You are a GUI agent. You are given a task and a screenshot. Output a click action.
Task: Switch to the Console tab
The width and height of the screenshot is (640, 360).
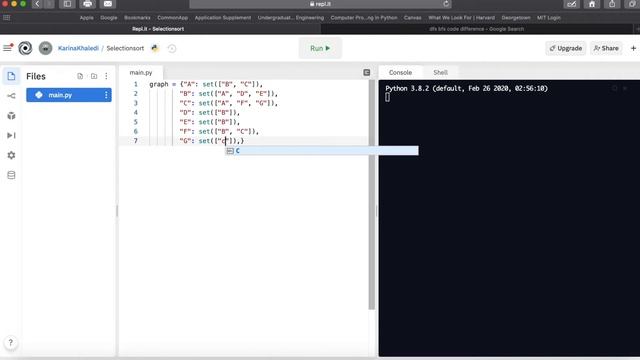(400, 72)
